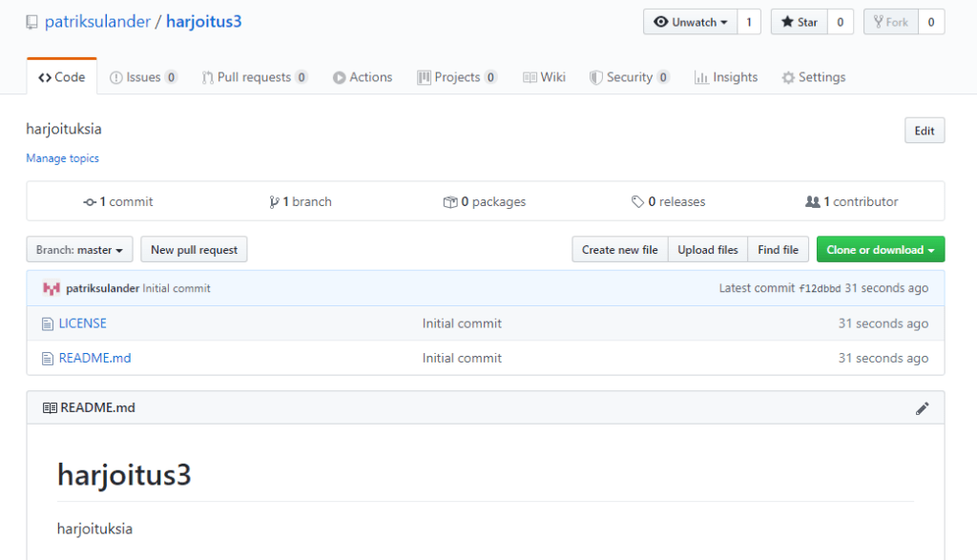Open the f12dbbd latest commit hash
The image size is (977, 560).
(x=820, y=289)
